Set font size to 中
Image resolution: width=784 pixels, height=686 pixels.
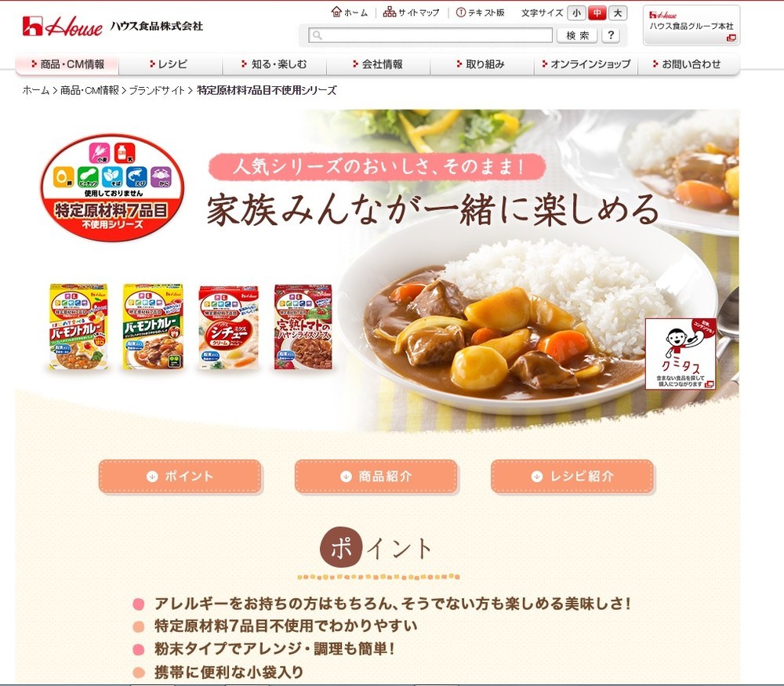click(x=597, y=13)
